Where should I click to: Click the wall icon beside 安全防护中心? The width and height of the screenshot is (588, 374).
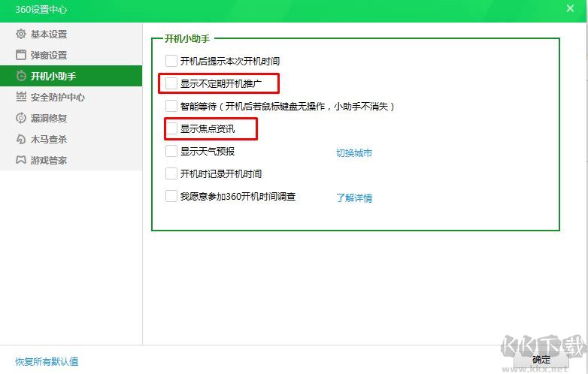click(x=21, y=97)
